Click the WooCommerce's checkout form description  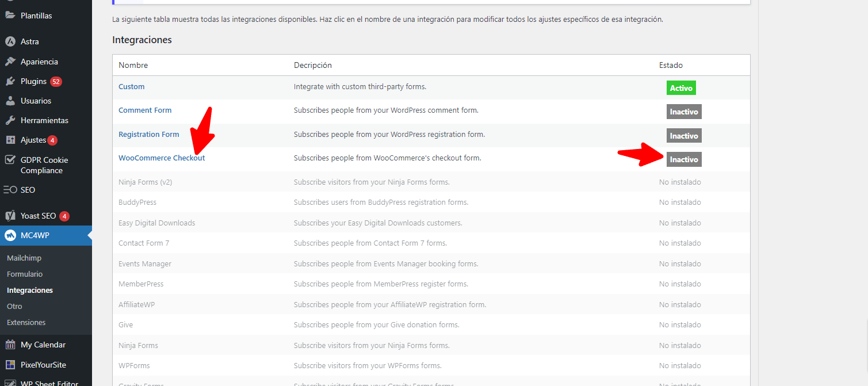point(388,158)
